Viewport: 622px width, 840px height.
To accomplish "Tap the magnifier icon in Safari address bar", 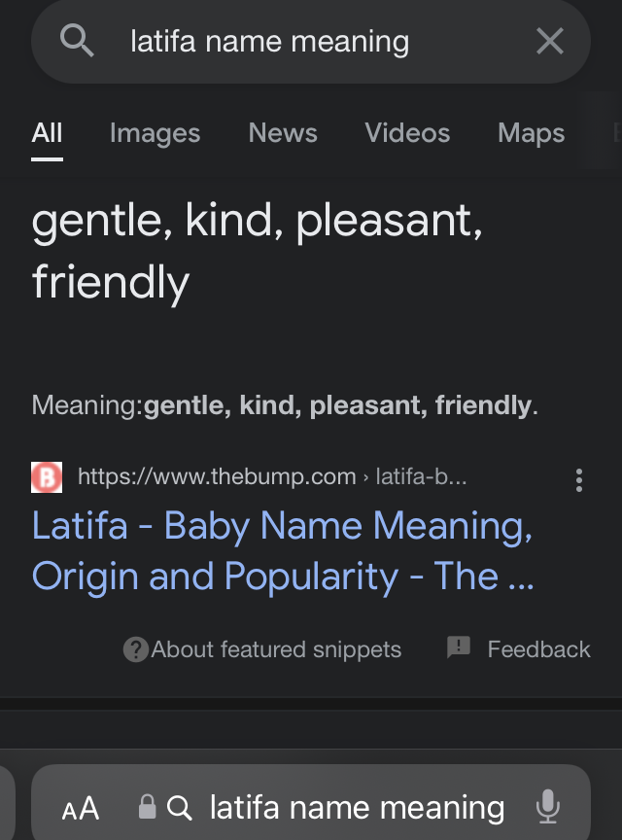I will 179,808.
